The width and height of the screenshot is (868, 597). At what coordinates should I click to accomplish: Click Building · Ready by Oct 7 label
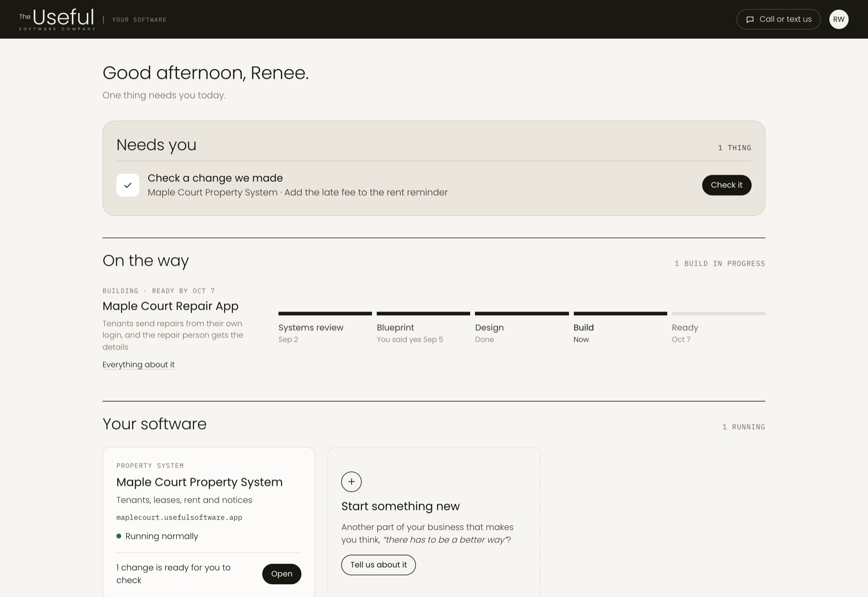(159, 291)
